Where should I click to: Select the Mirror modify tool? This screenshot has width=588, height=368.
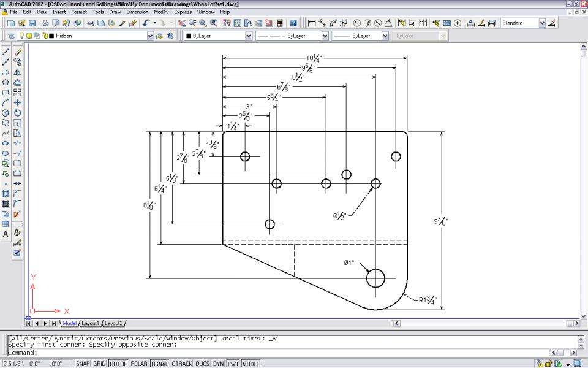(x=17, y=72)
